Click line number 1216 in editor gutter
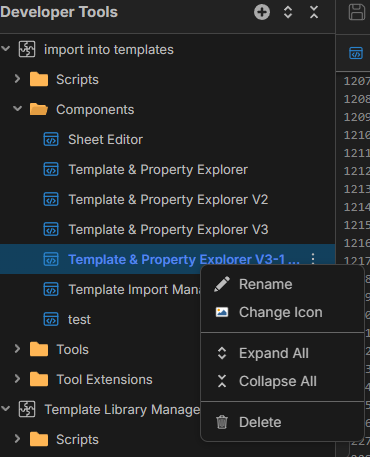The image size is (370, 457). [x=357, y=243]
